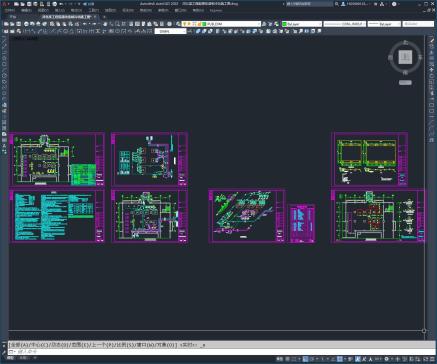Click the green swatch in the color control
This screenshot has width=437, height=364.
[284, 24]
